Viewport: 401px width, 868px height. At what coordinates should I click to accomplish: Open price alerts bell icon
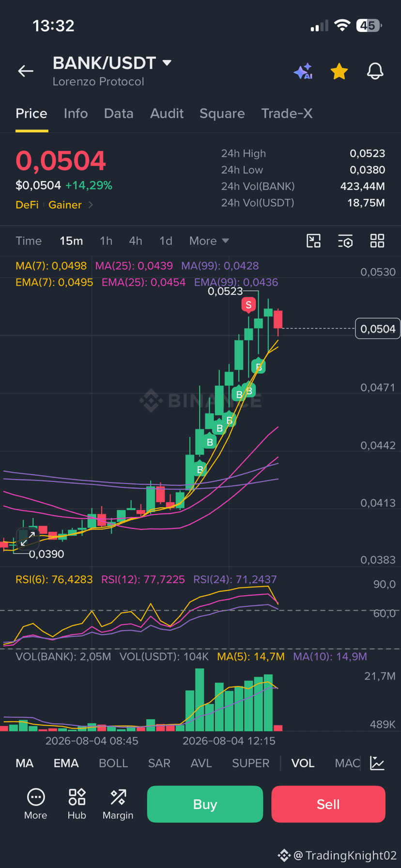(375, 71)
